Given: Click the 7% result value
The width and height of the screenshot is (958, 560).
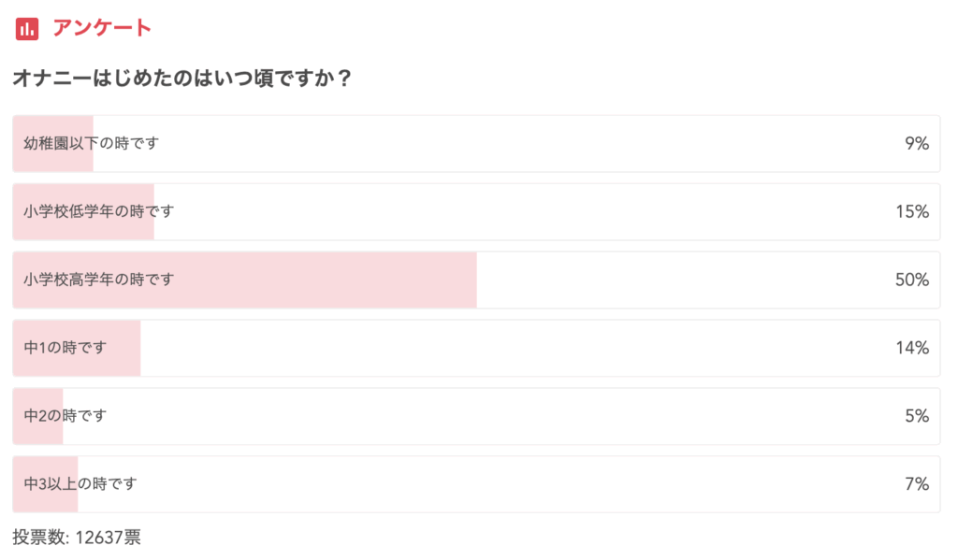Looking at the screenshot, I should click(x=916, y=484).
